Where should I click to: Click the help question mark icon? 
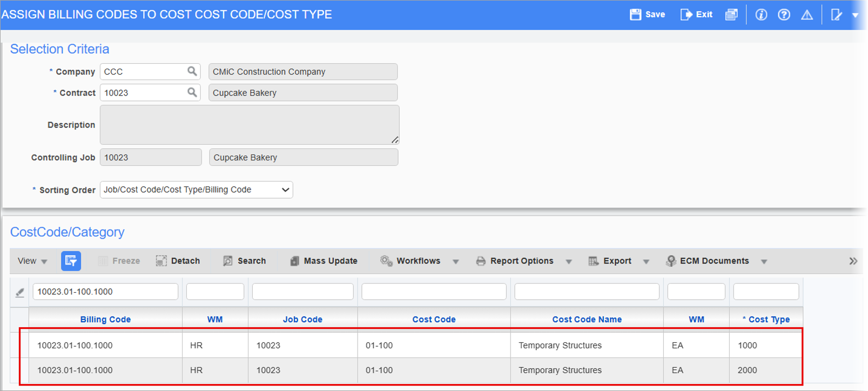[784, 15]
